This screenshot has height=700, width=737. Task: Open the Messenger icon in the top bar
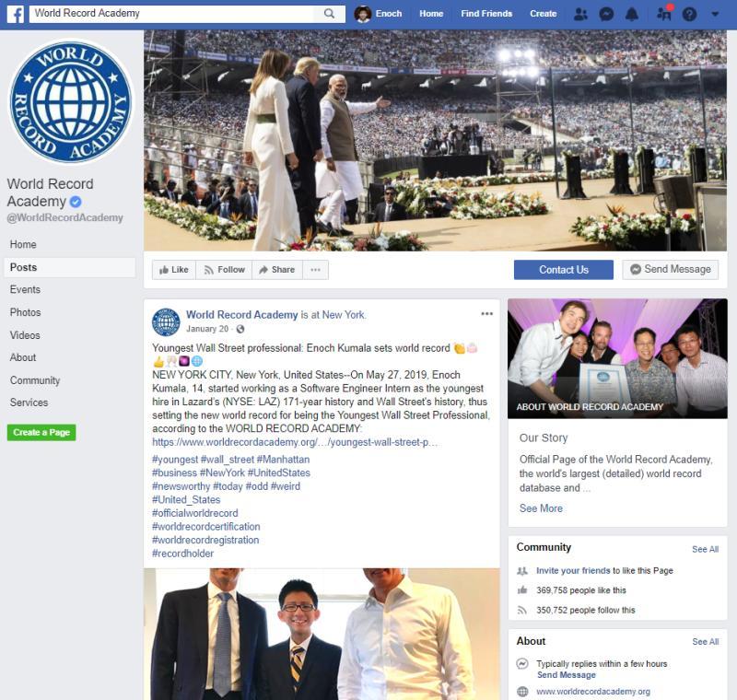coord(606,14)
